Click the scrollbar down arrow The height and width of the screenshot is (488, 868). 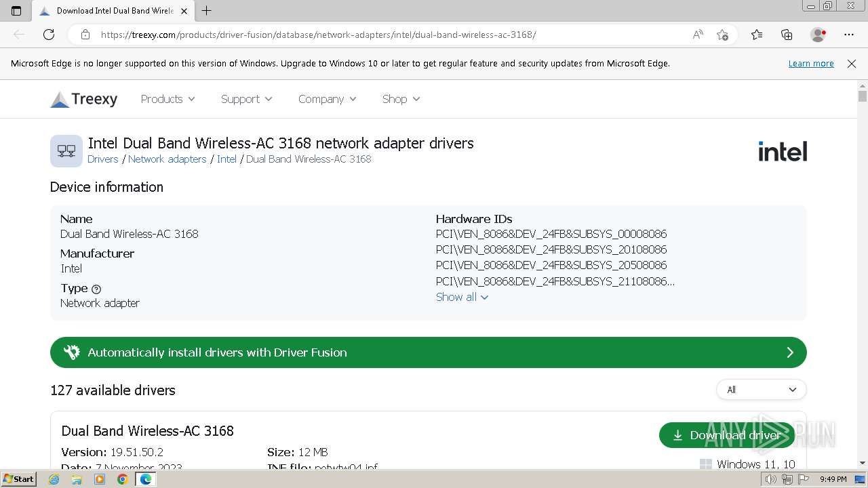click(x=862, y=463)
